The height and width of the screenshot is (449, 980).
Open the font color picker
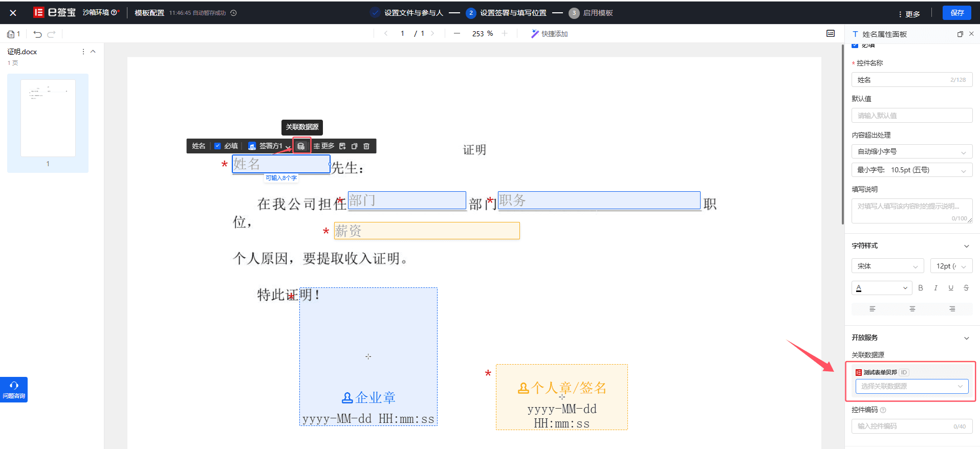tap(882, 288)
